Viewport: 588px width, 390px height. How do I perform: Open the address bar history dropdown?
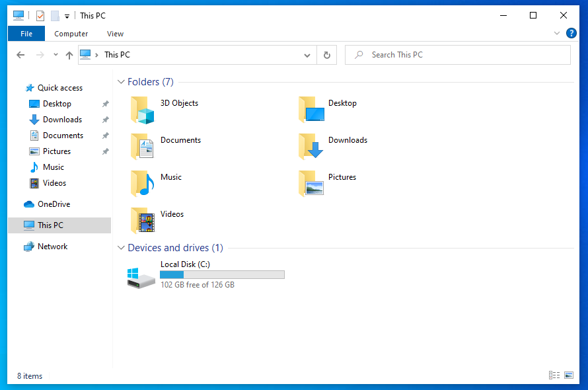pos(307,55)
